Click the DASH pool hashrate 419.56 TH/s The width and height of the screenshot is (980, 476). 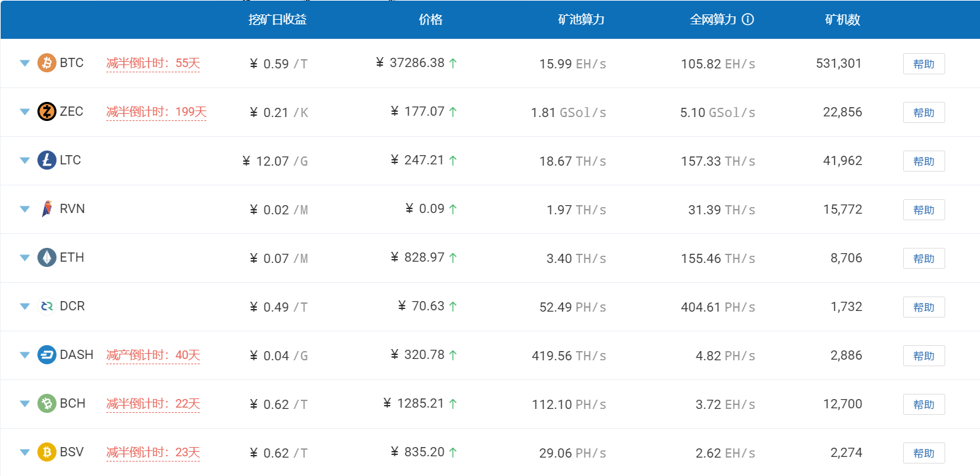click(569, 356)
